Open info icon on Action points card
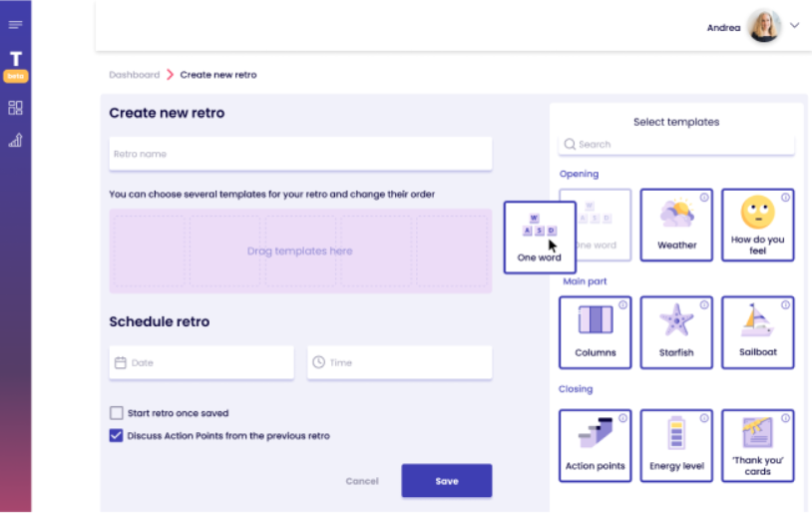Viewport: 812px width, 513px height. coord(622,418)
